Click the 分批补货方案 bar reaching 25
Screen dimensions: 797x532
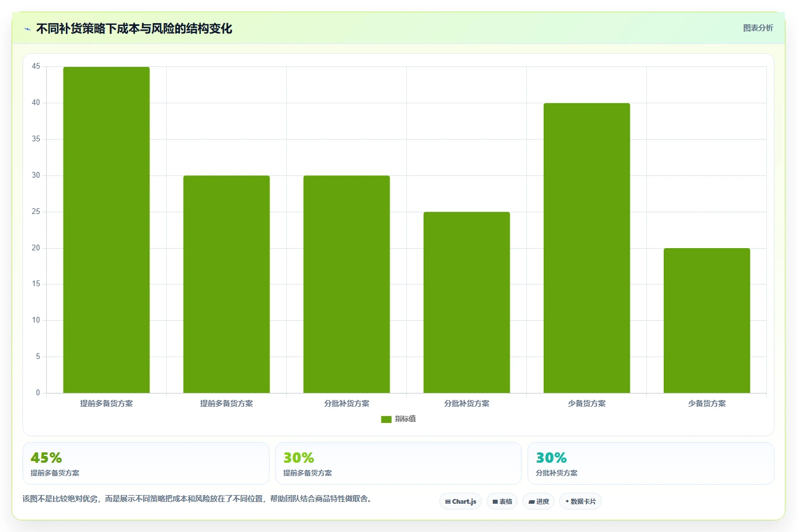click(x=466, y=302)
